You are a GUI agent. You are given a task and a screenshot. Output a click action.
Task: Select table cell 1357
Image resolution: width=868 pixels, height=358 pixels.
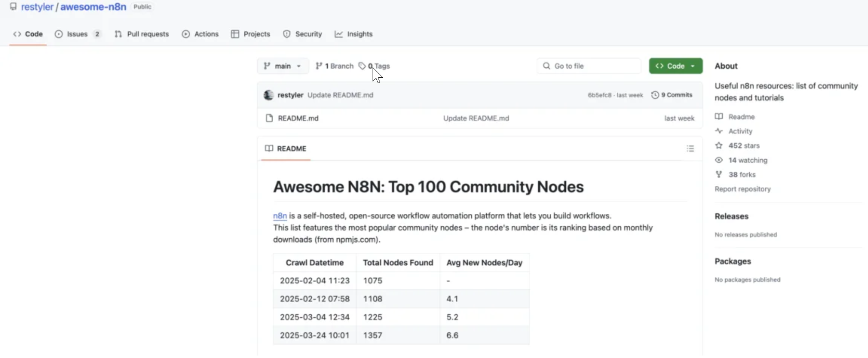tap(398, 336)
